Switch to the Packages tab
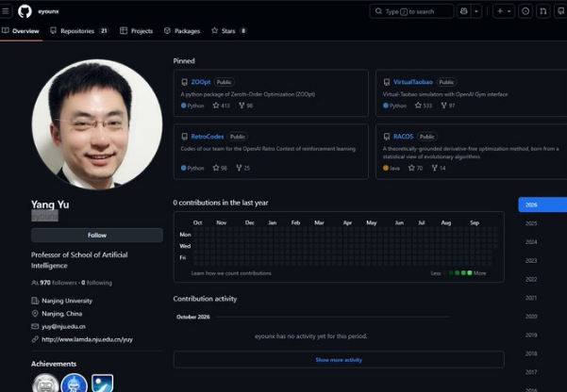567x392 pixels. (182, 31)
